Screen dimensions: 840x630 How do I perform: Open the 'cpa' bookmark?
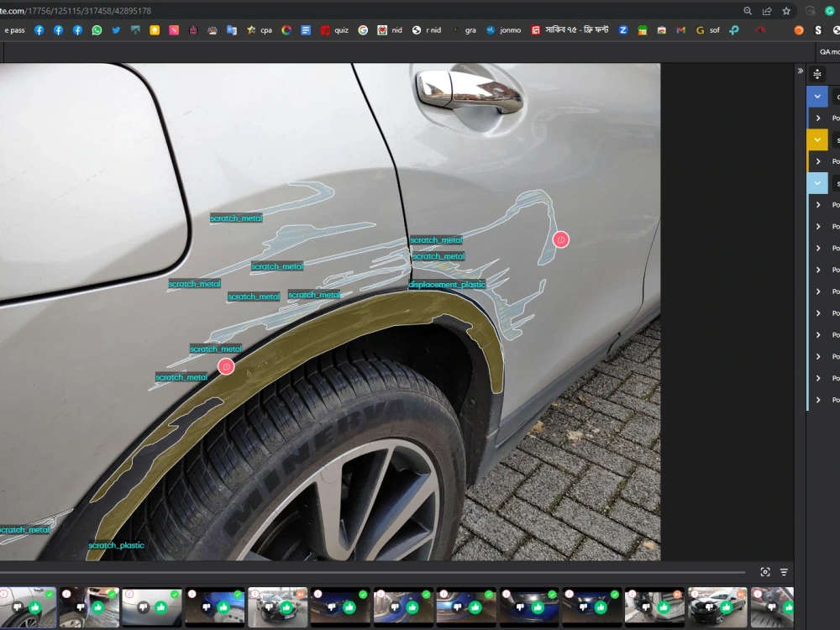(x=260, y=30)
